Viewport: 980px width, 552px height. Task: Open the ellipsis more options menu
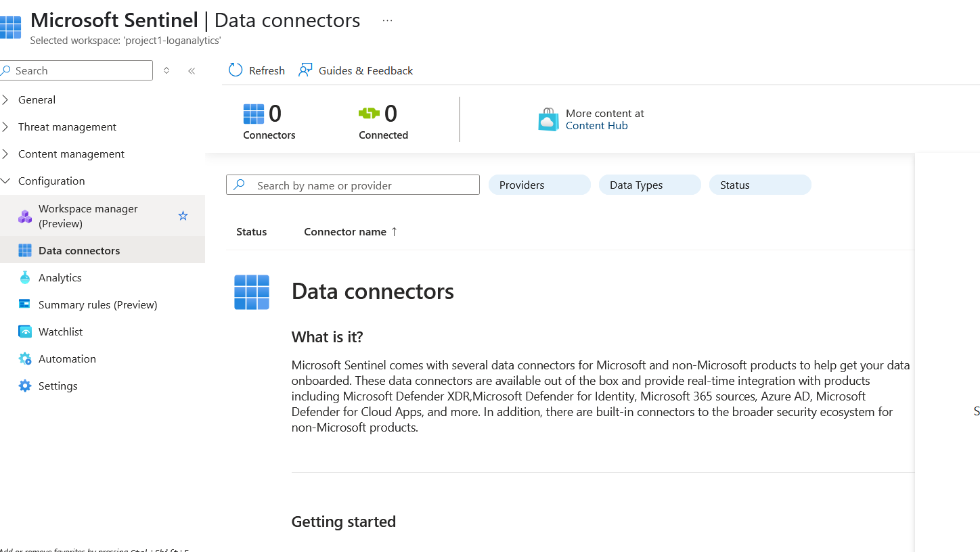point(387,20)
